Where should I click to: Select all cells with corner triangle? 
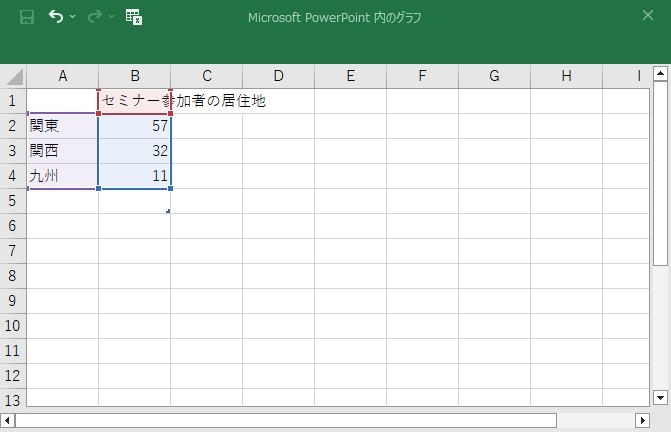14,76
